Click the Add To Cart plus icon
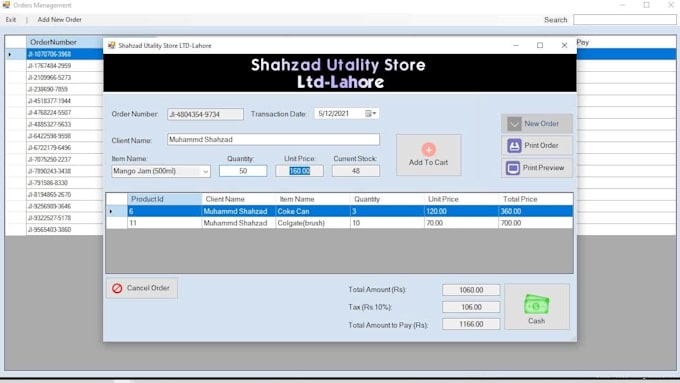This screenshot has width=680, height=383. pyautogui.click(x=428, y=149)
